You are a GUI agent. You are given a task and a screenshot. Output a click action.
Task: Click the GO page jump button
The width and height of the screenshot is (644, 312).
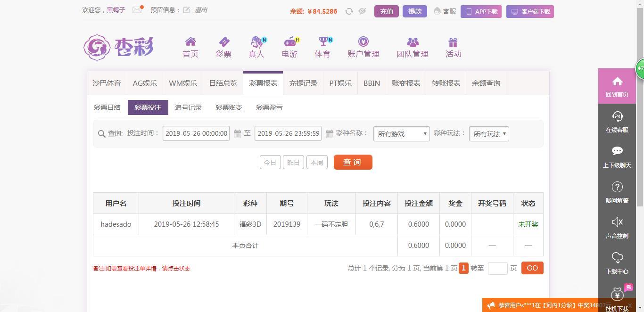[532, 268]
